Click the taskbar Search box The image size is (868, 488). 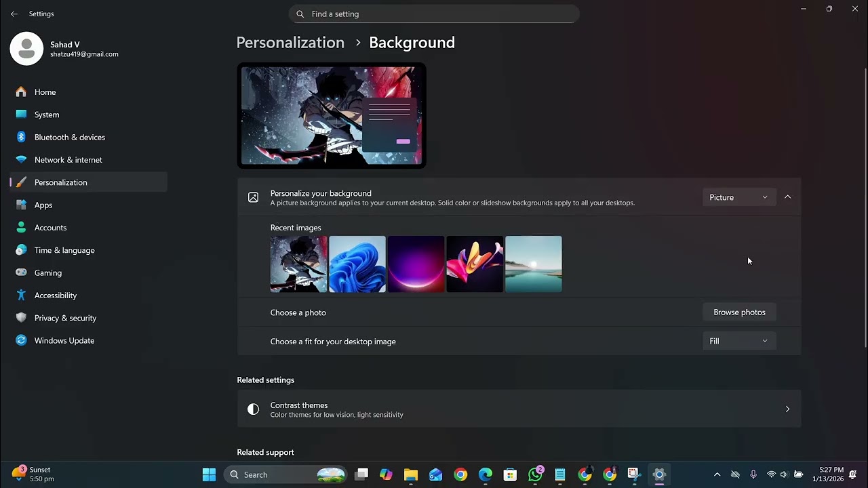286,474
